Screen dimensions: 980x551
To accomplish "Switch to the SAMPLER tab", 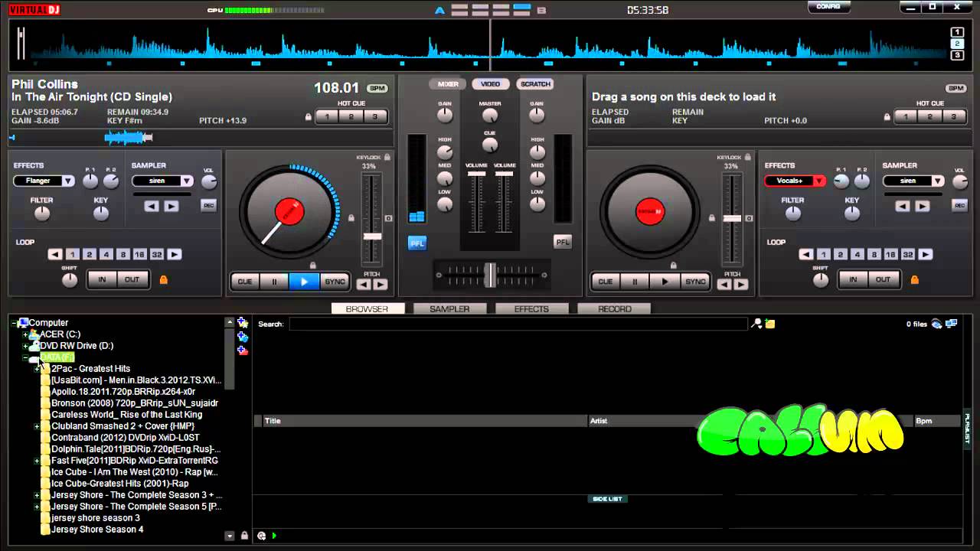I will (x=449, y=309).
